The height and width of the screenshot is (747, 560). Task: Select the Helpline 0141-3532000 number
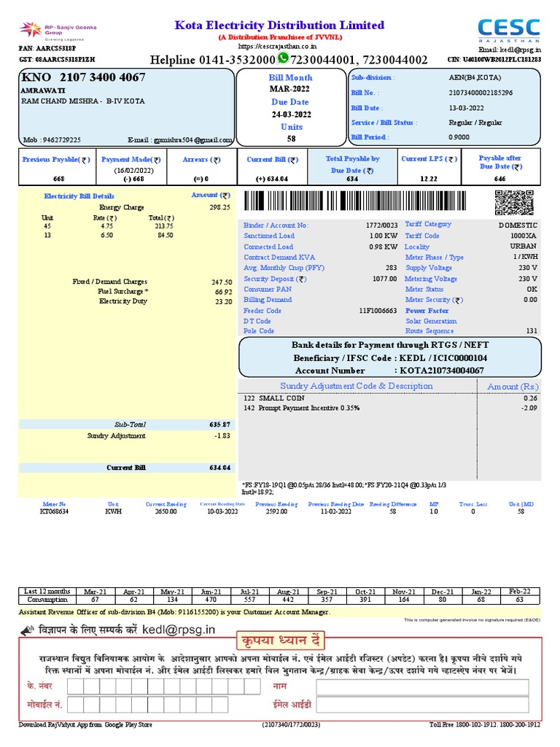point(237,60)
